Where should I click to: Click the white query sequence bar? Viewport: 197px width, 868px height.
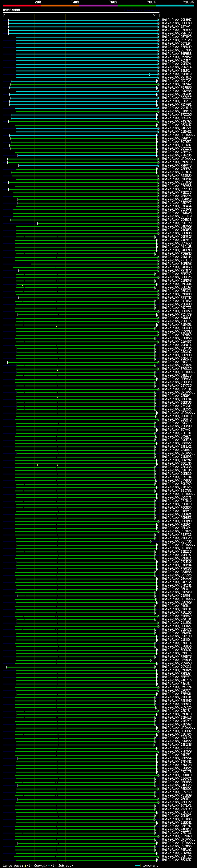[81, 12]
